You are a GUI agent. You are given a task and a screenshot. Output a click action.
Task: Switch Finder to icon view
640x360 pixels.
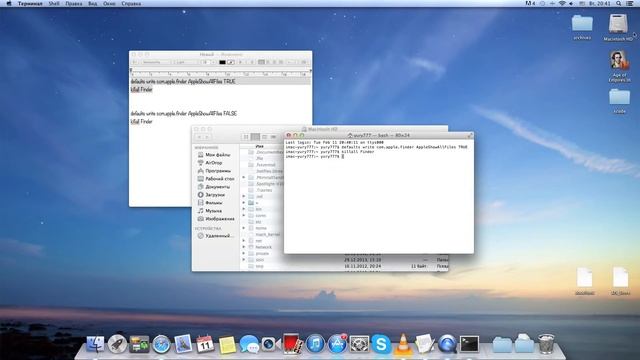tap(246, 137)
